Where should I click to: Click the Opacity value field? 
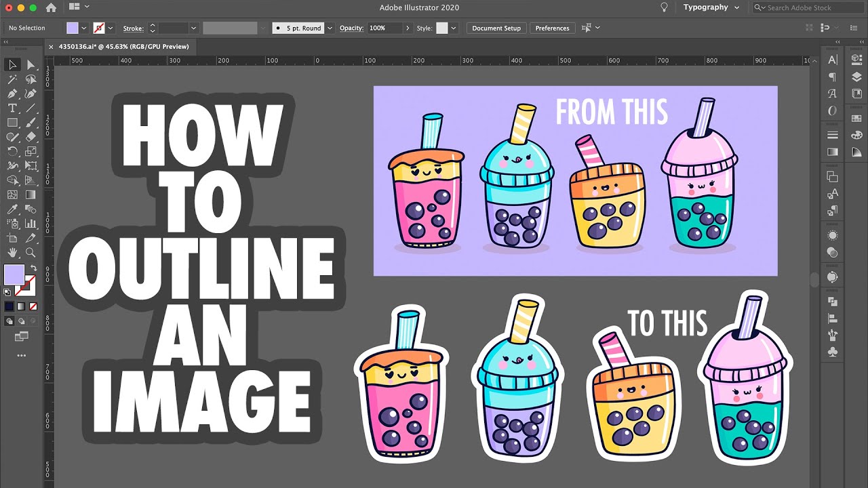point(384,28)
